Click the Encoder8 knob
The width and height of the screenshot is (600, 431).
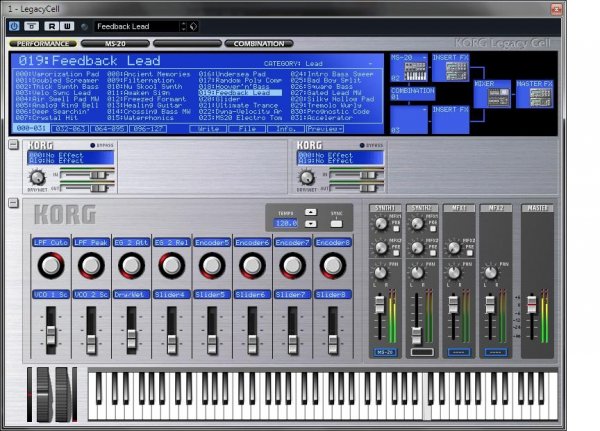(x=333, y=265)
